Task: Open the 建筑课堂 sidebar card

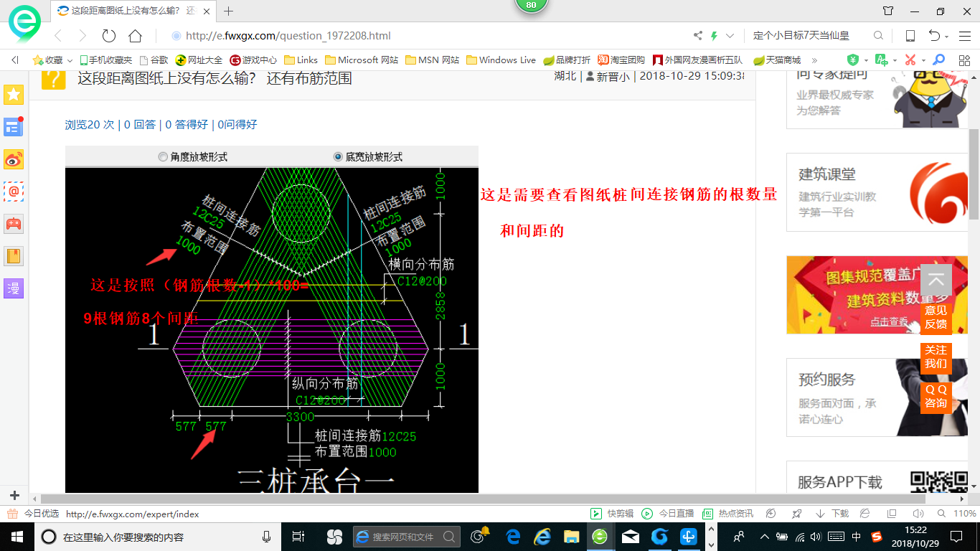Action: click(x=877, y=192)
